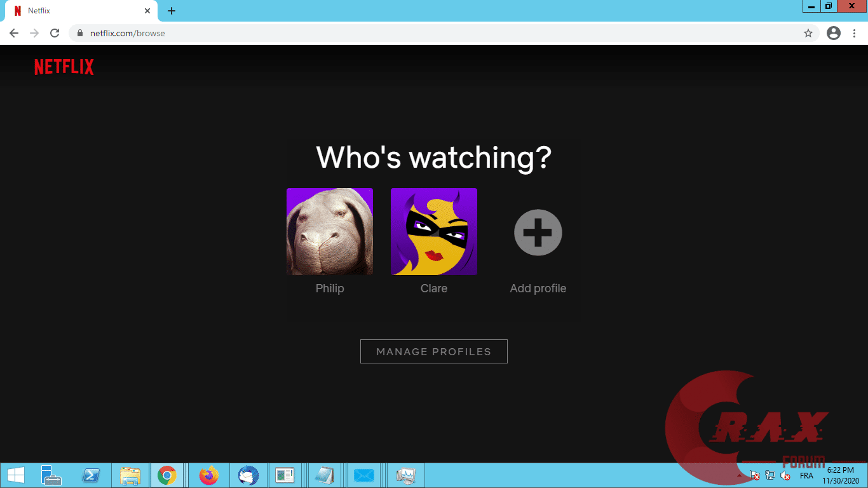Choose the Clare profile avatar
868x488 pixels.
[434, 231]
